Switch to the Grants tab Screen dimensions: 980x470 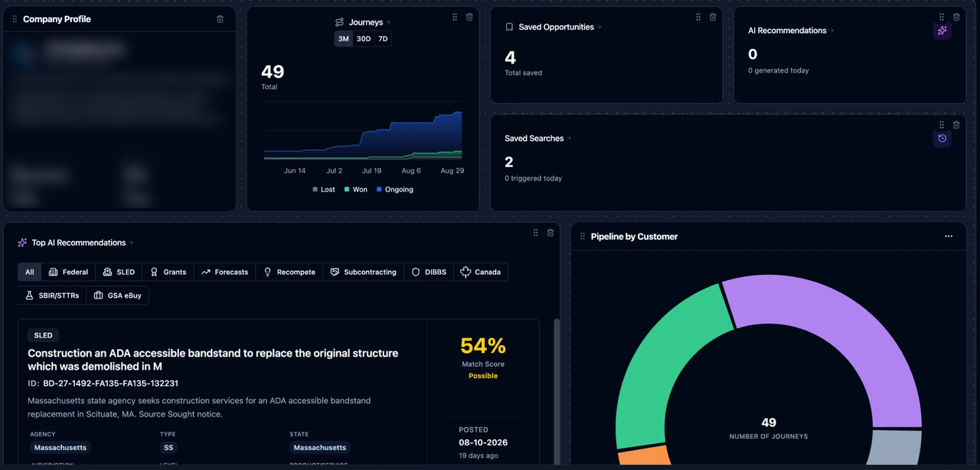[x=168, y=272]
